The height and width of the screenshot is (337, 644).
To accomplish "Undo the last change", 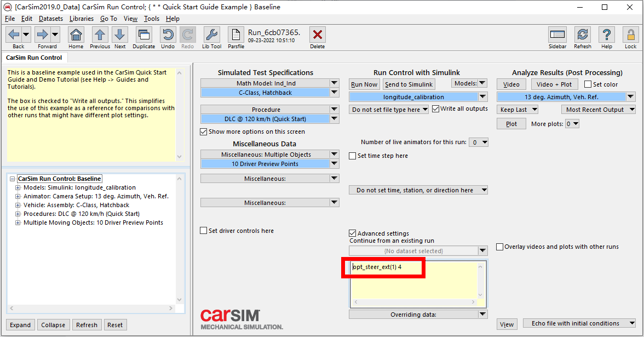I will [168, 35].
